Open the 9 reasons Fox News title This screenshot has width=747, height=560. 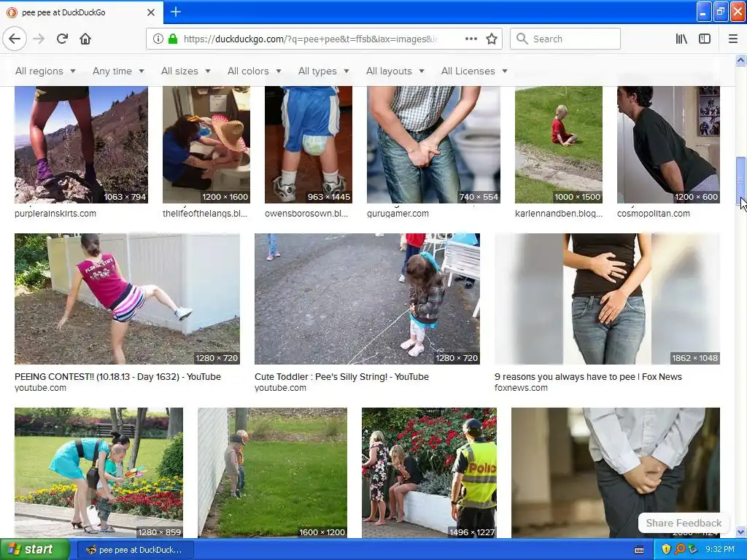588,377
